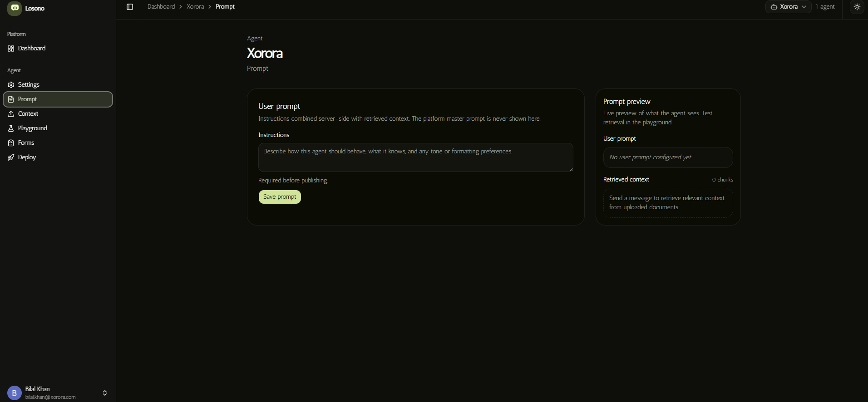Screen dimensions: 868x402
Task: Select the Prompt sidebar item
Action: point(58,99)
